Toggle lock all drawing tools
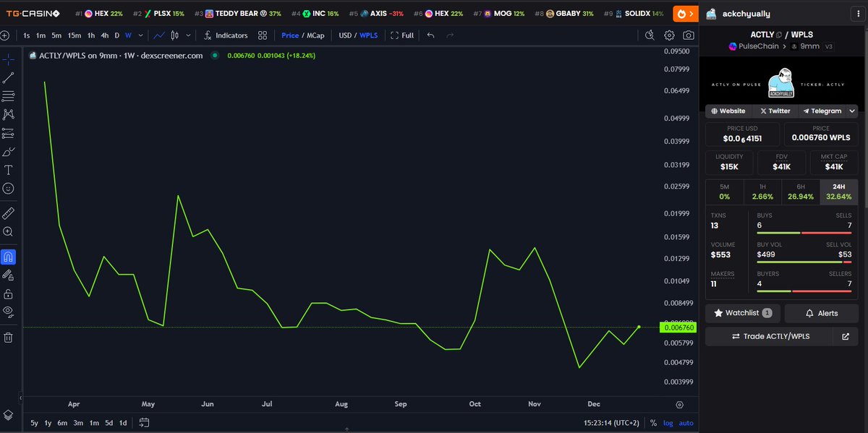The image size is (868, 433). click(8, 294)
